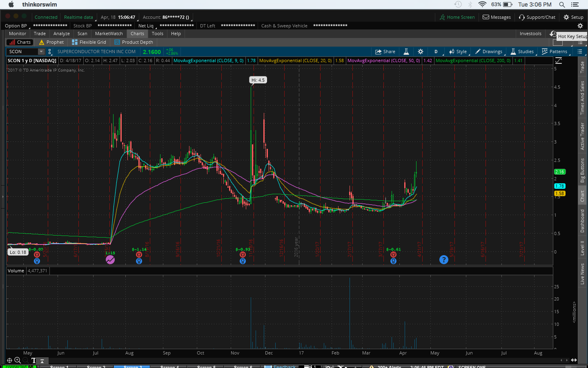The image size is (588, 368).
Task: Click the zoom in magnifier icon
Action: 18,360
